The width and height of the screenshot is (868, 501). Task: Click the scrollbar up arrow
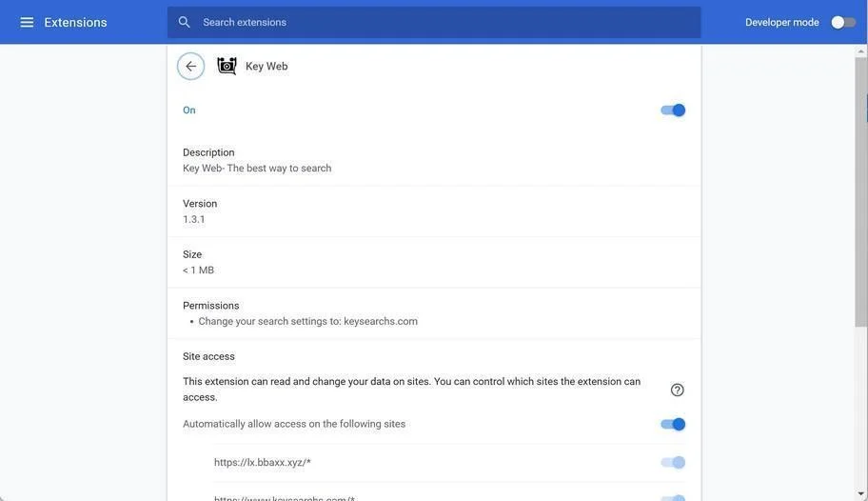click(x=860, y=51)
